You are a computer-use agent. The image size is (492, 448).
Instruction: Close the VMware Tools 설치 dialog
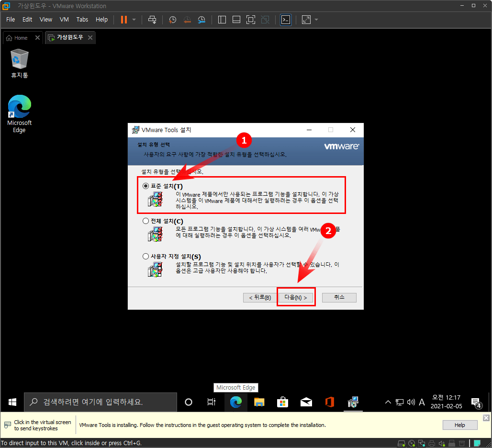[353, 130]
